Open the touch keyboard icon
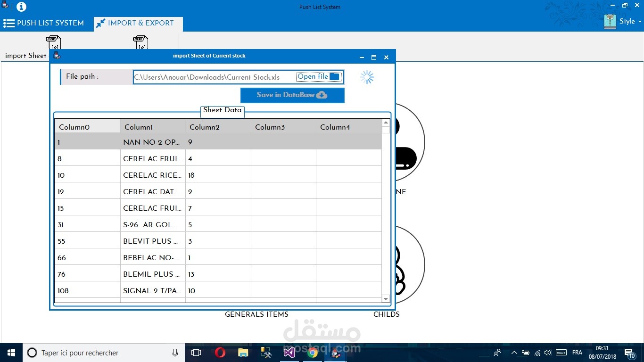This screenshot has height=362, width=644. (561, 353)
